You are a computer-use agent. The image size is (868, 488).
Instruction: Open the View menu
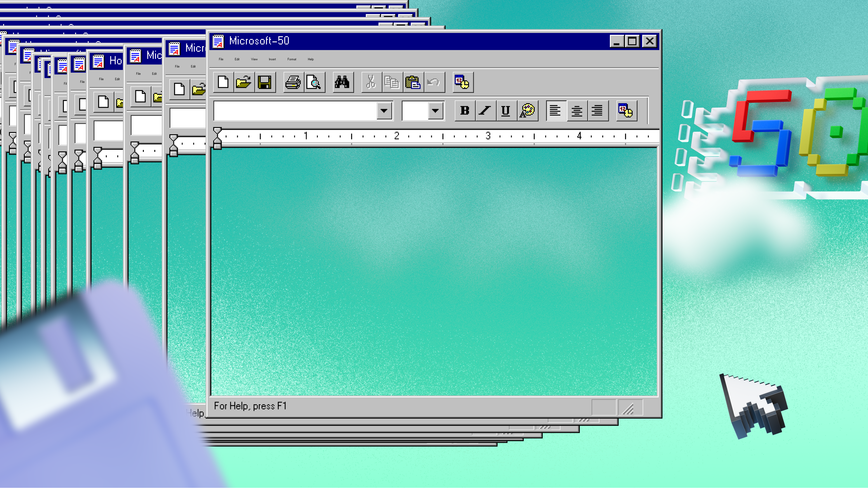point(254,59)
